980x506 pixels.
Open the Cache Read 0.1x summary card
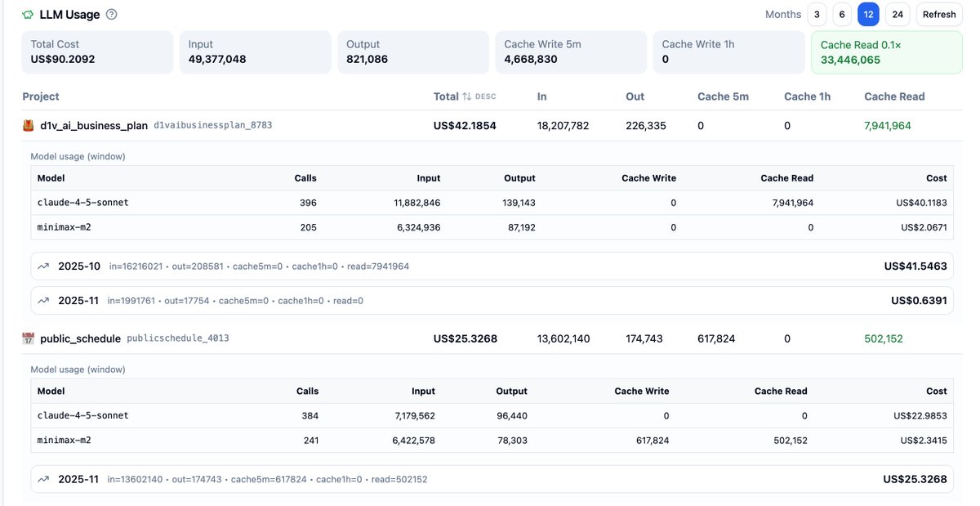point(886,51)
